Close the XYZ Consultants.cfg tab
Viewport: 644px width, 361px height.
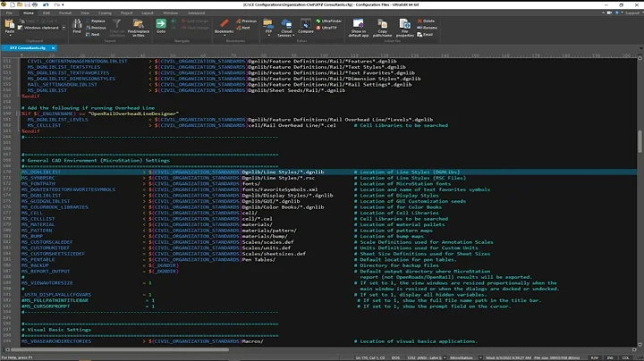(x=53, y=48)
